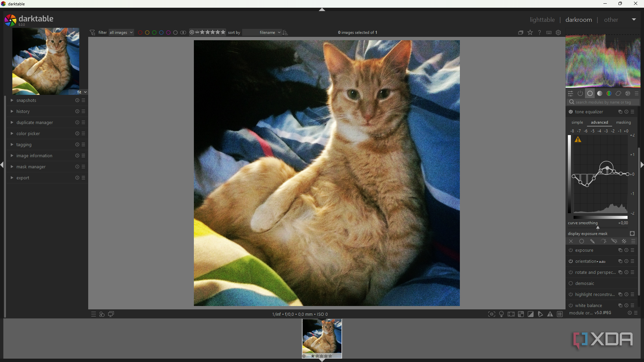Screen dimensions: 644x362
Task: Open the color module group icon
Action: [609, 94]
